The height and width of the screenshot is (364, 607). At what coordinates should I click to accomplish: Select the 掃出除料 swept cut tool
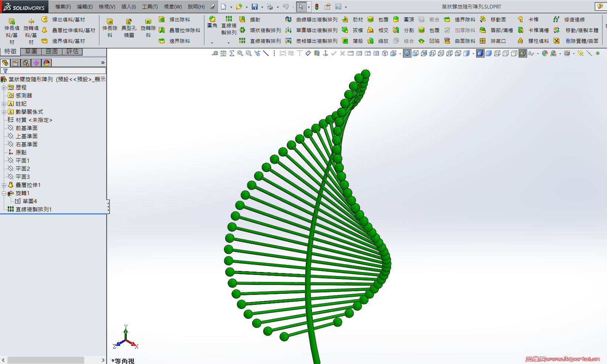click(174, 20)
